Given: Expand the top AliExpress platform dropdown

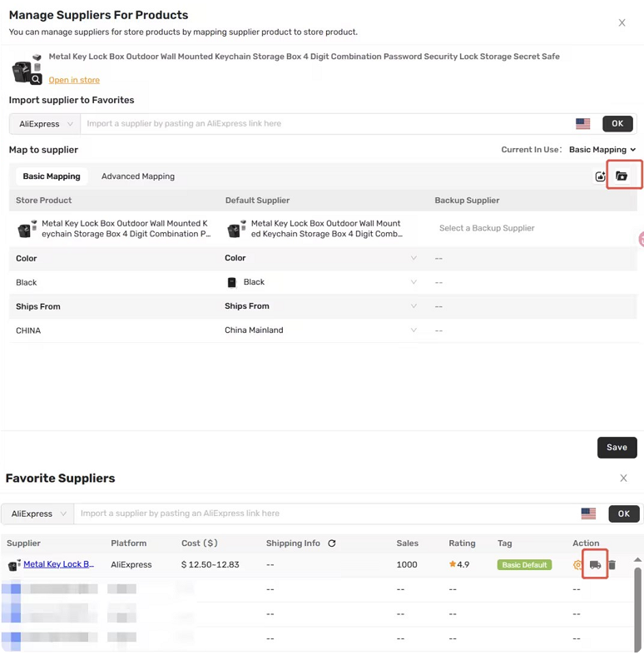Looking at the screenshot, I should 45,124.
